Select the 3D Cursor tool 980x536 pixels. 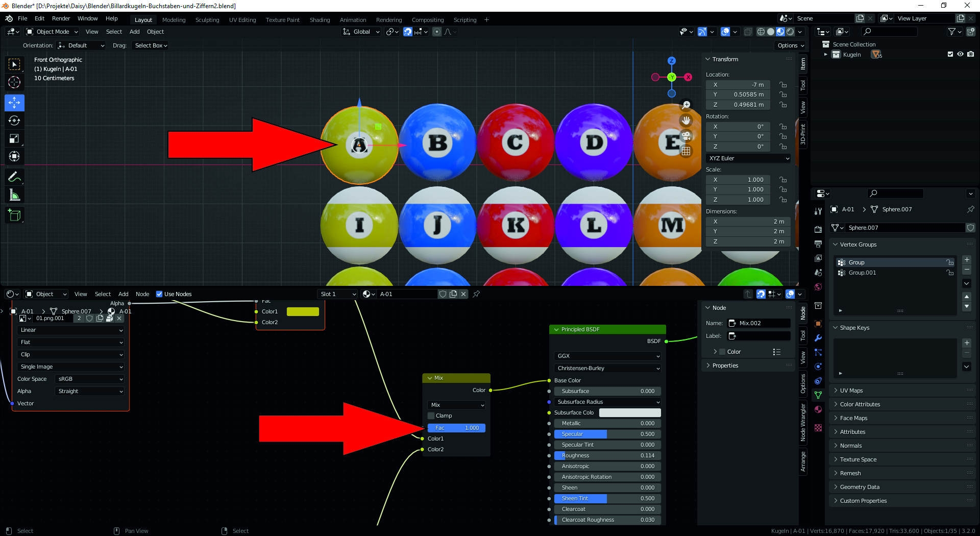tap(14, 82)
